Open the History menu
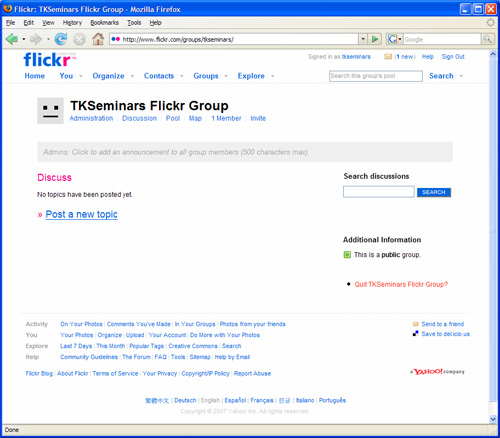Image resolution: width=500 pixels, height=438 pixels. pos(72,23)
